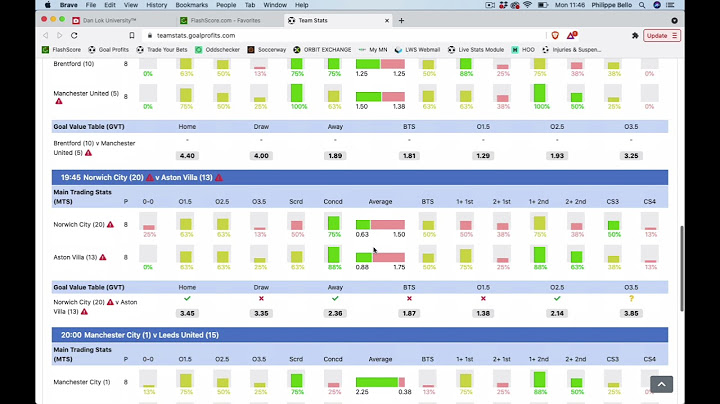The image size is (720, 404).
Task: Click warning triangle in Norwich City stats row
Action: 110,224
